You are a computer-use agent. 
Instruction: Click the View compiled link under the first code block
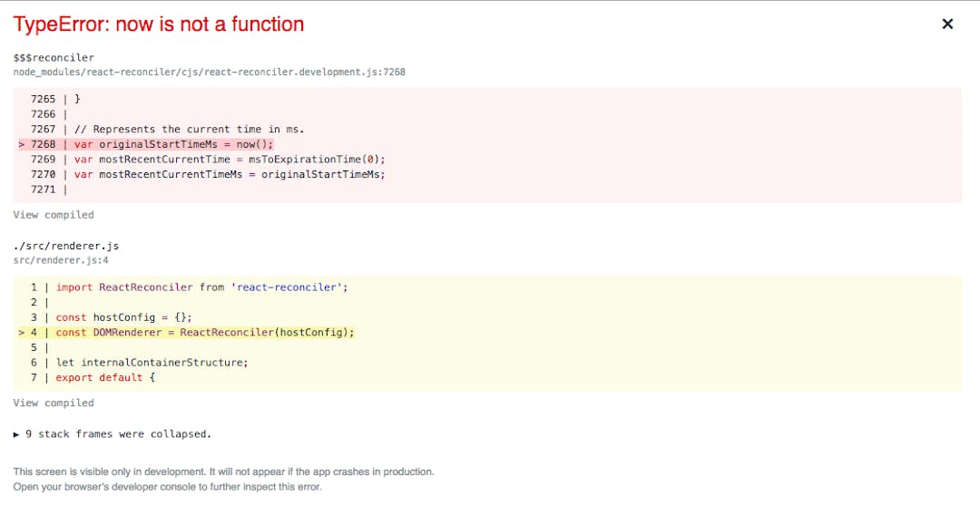(53, 214)
